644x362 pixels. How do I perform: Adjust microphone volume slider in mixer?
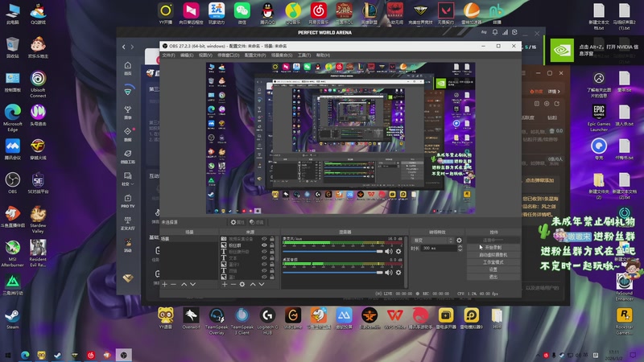point(332,251)
